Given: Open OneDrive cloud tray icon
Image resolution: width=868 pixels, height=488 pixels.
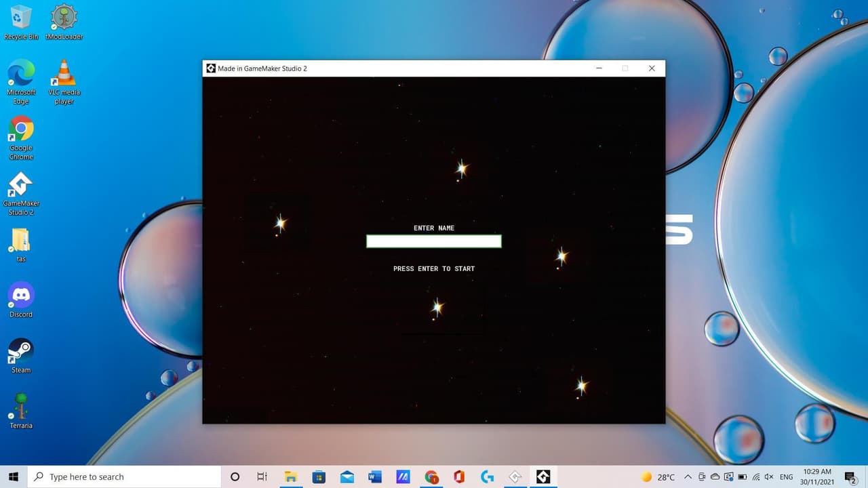Looking at the screenshot, I should 715,477.
